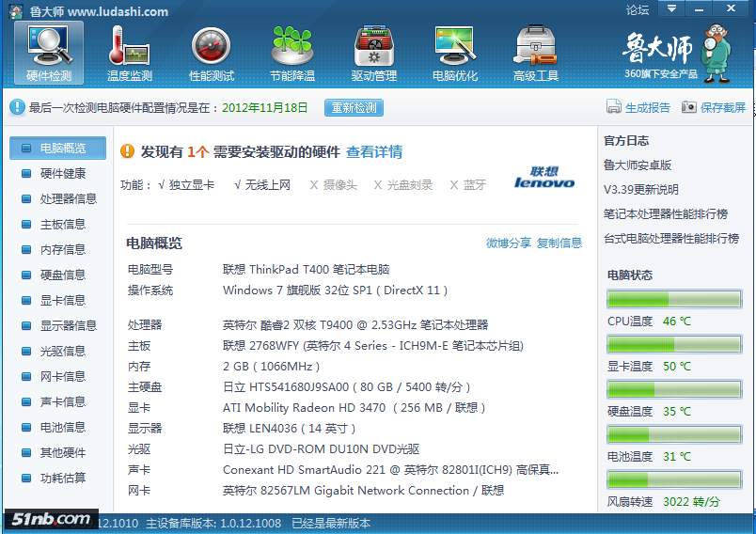
Task: Open the 驱动管理 driver management icon
Action: pyautogui.click(x=373, y=46)
